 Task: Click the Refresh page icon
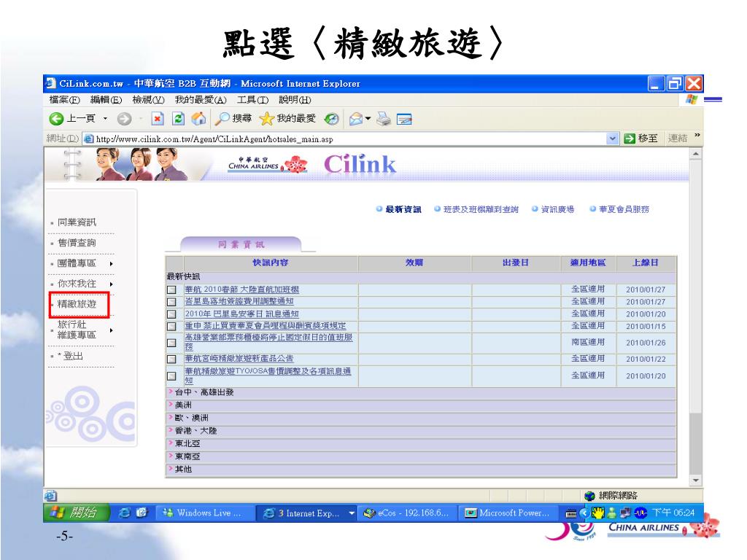pos(178,119)
